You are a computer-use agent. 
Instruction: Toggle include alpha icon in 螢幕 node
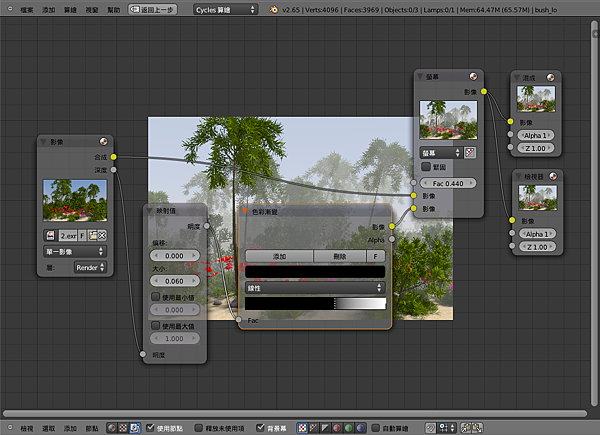470,153
